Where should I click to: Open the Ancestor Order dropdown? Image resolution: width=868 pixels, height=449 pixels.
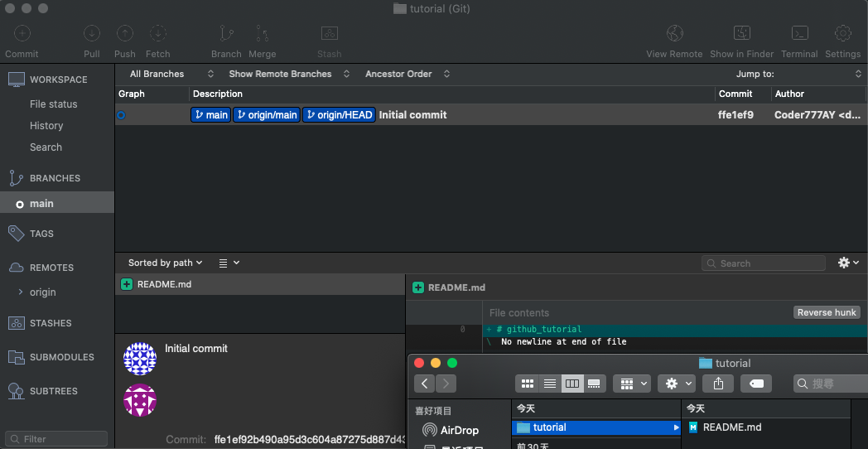coord(407,74)
